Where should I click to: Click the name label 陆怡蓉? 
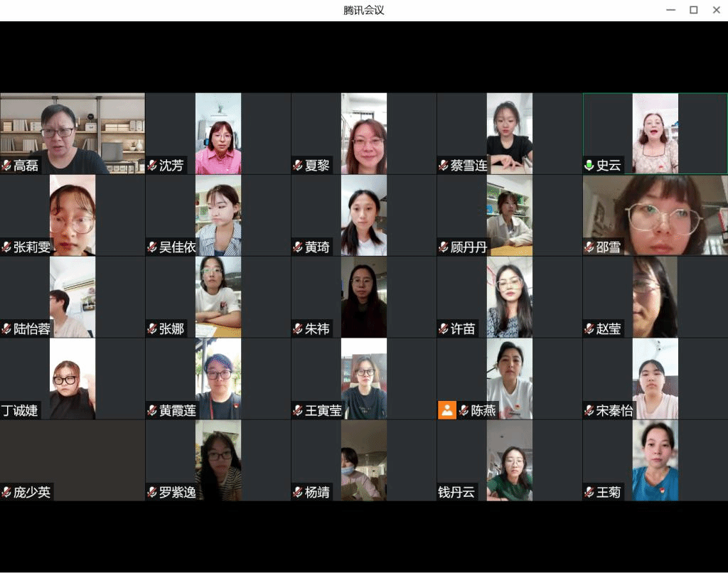(31, 328)
